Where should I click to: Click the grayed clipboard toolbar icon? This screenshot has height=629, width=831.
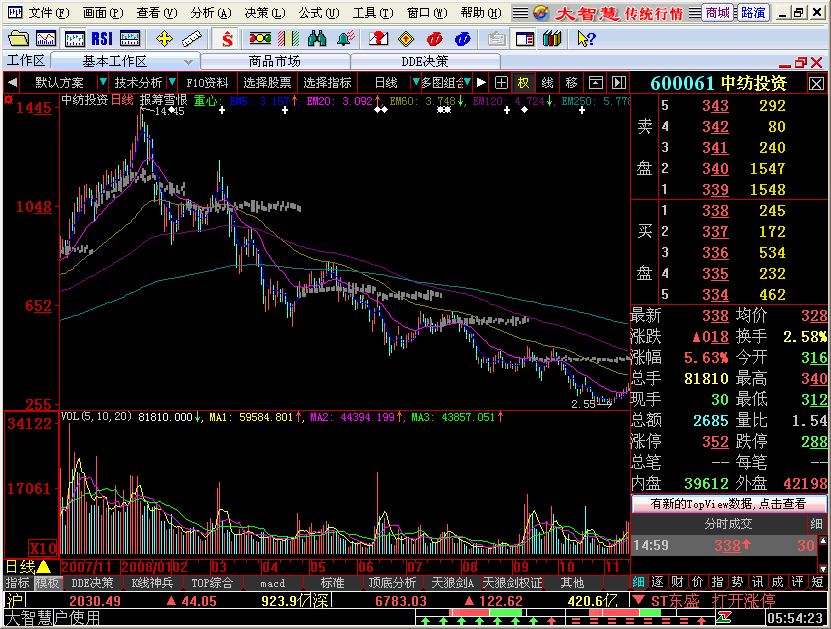[x=497, y=39]
